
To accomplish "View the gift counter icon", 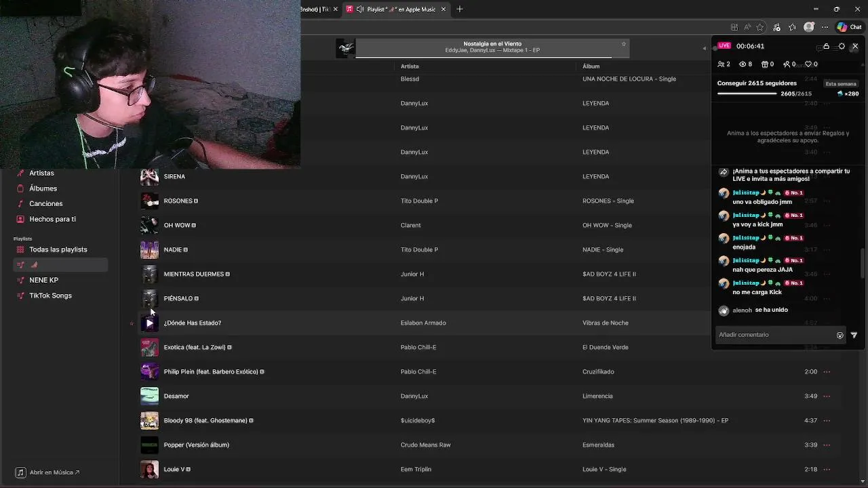I will click(768, 64).
